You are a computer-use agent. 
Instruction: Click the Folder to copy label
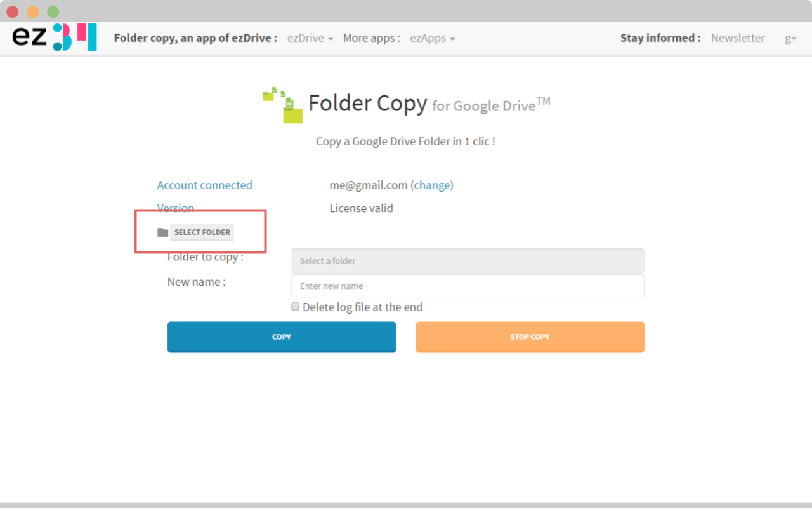[x=206, y=257]
